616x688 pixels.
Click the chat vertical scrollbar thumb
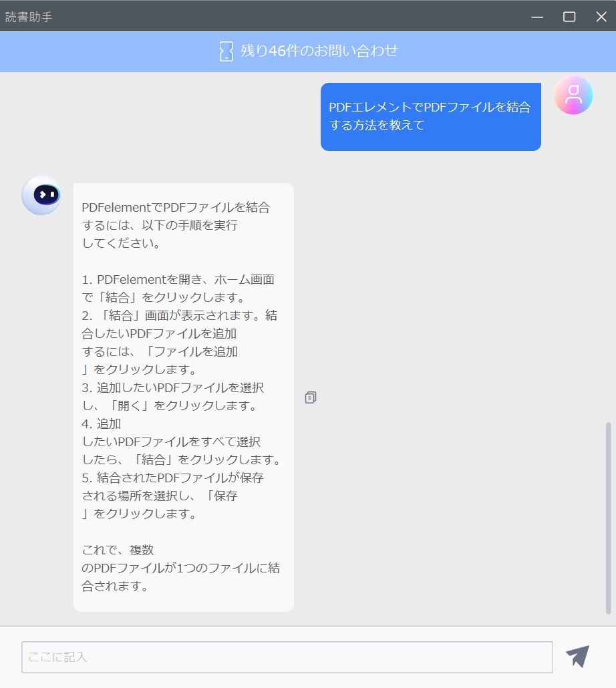pos(608,518)
